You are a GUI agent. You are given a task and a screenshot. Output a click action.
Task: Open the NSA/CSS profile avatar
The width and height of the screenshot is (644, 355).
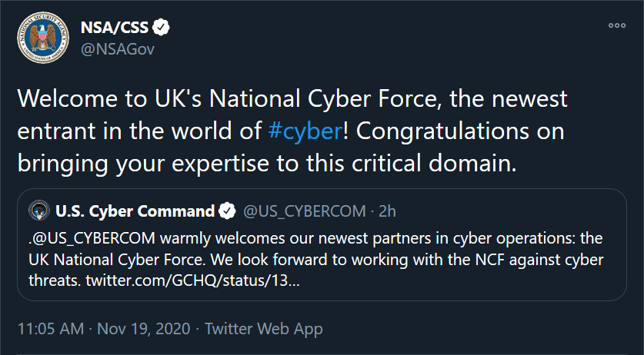(43, 38)
